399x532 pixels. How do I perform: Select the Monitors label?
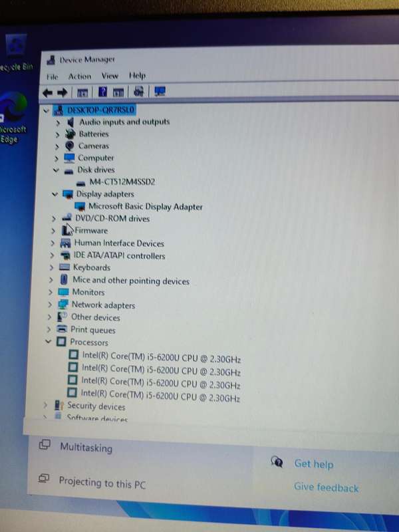(88, 292)
